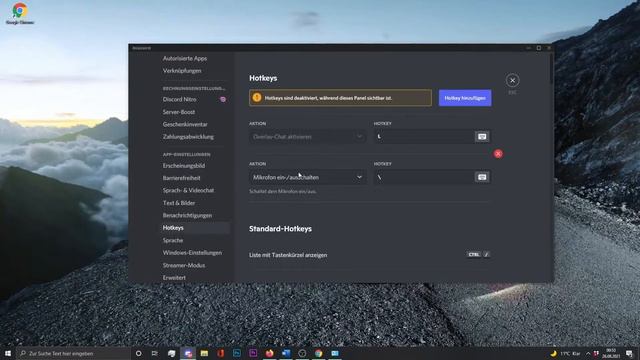Click the Windows taskbar search box

73,353
